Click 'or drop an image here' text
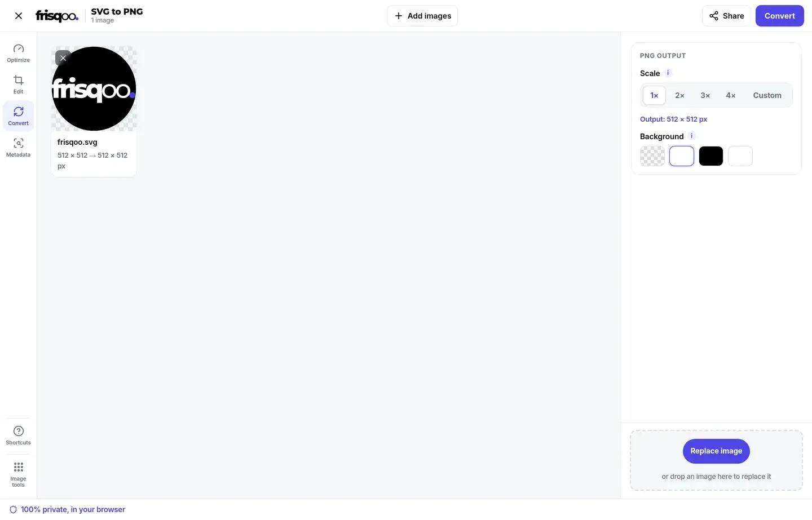Image resolution: width=812 pixels, height=520 pixels. point(716,476)
